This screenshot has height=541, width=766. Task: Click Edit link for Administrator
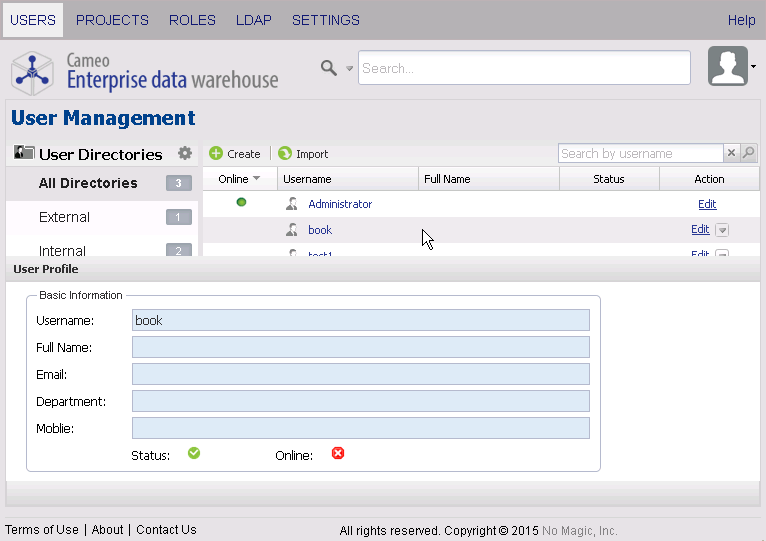pyautogui.click(x=707, y=204)
